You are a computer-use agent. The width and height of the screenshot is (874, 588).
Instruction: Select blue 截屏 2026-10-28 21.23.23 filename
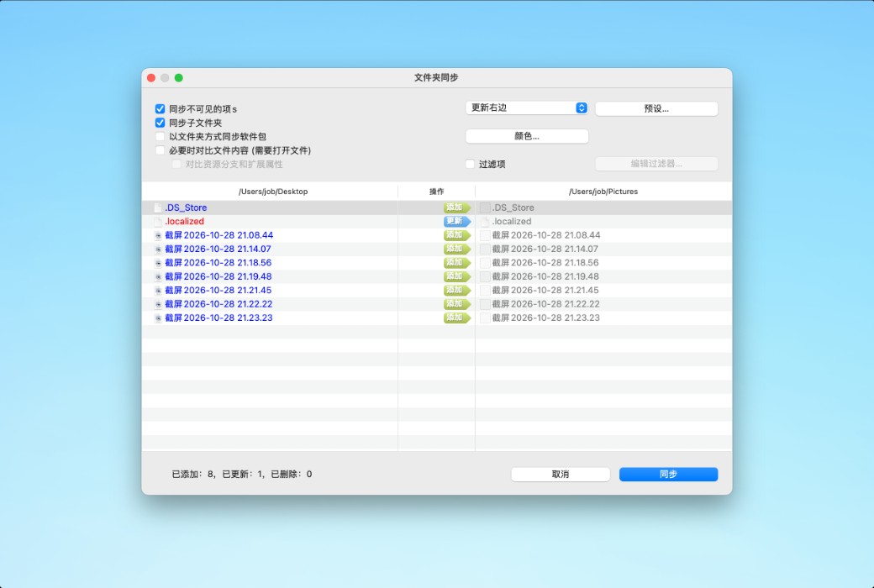(218, 318)
